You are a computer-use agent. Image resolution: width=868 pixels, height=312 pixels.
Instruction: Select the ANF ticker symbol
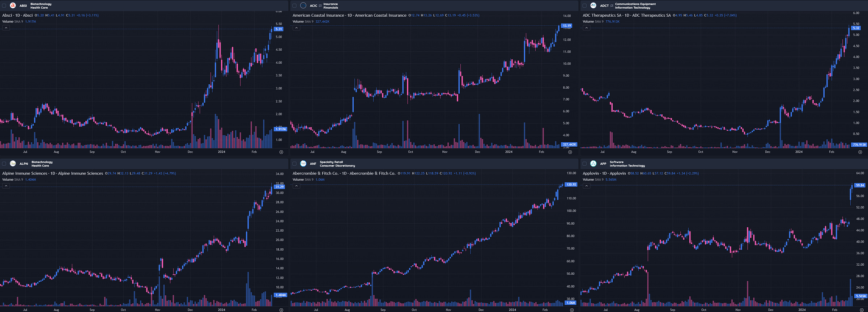313,164
